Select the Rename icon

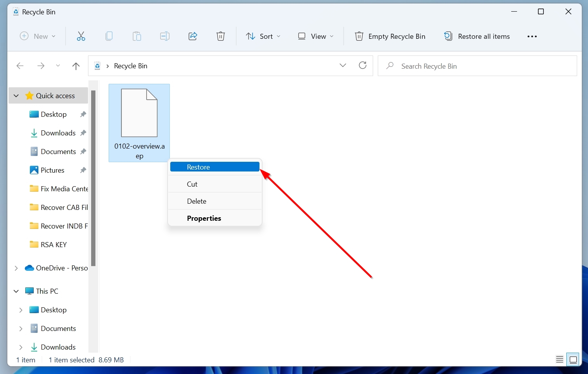click(164, 36)
